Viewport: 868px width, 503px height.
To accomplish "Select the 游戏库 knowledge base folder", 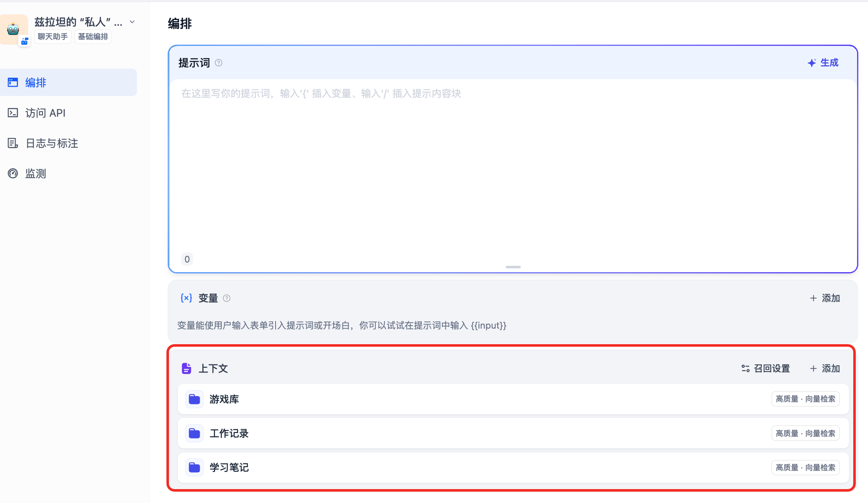I will (x=224, y=399).
